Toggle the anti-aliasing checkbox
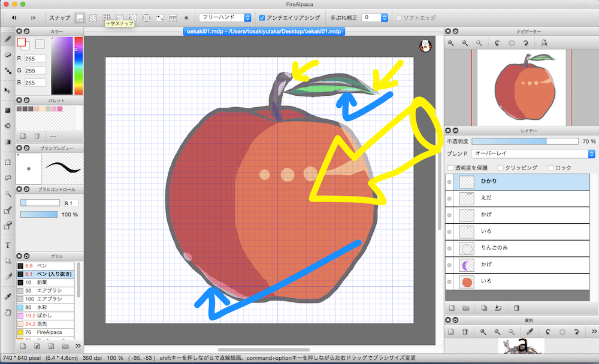The width and height of the screenshot is (599, 364). point(262,17)
